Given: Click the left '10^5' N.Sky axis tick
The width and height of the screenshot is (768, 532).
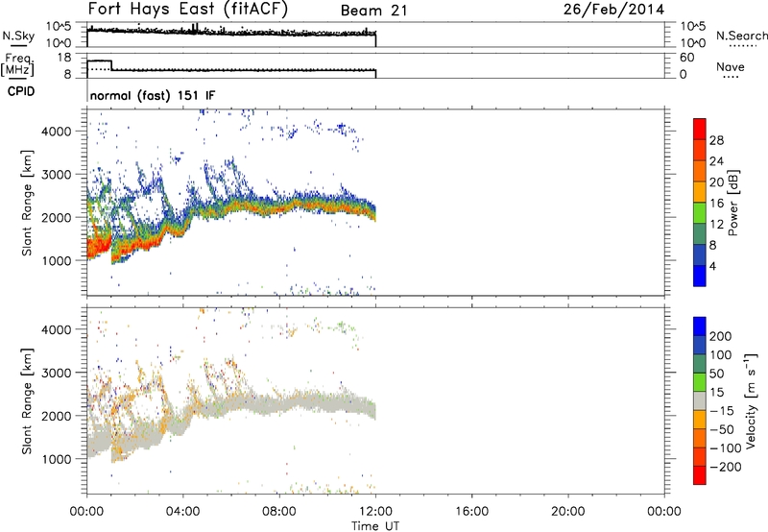Looking at the screenshot, I should coord(59,27).
